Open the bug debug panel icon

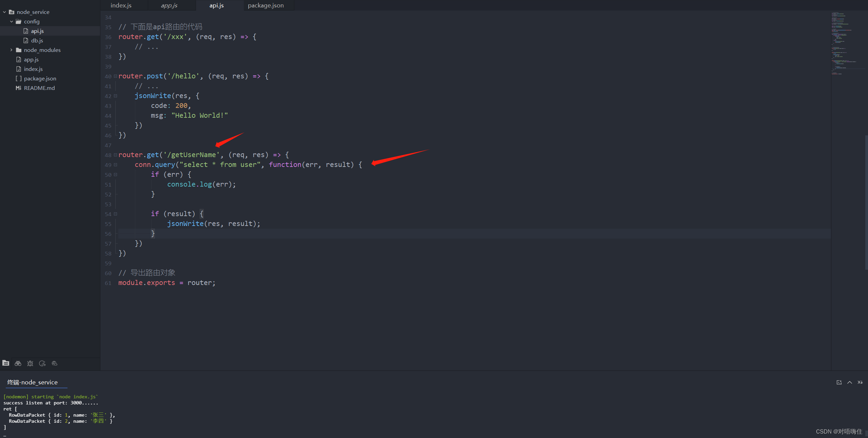pyautogui.click(x=30, y=363)
